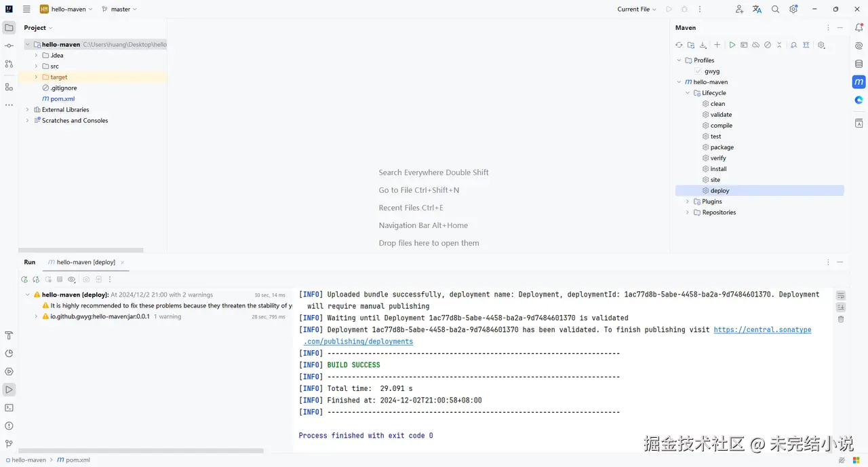Select the install lifecycle phase
This screenshot has height=467, width=868.
[718, 169]
